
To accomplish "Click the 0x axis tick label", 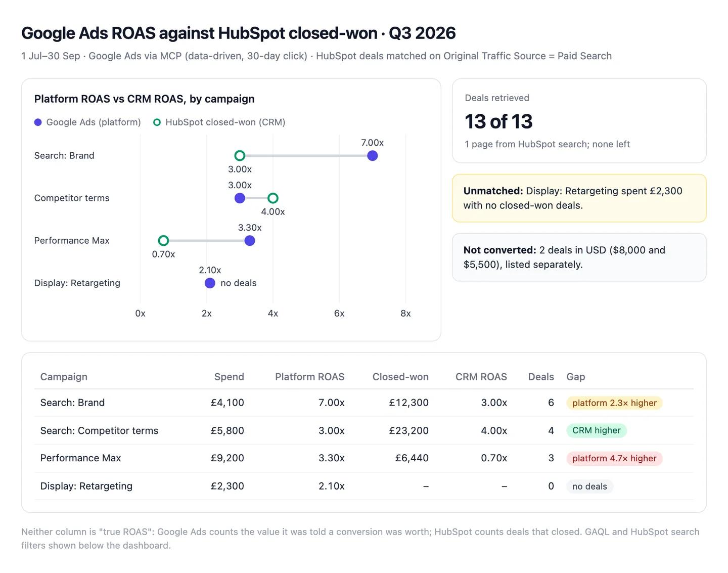I will [x=141, y=314].
